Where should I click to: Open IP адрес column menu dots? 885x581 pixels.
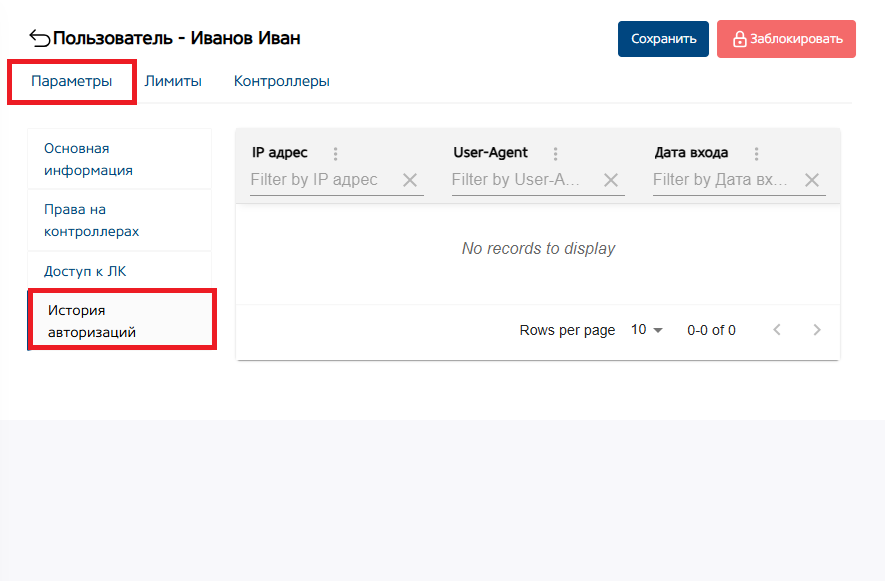click(x=335, y=154)
